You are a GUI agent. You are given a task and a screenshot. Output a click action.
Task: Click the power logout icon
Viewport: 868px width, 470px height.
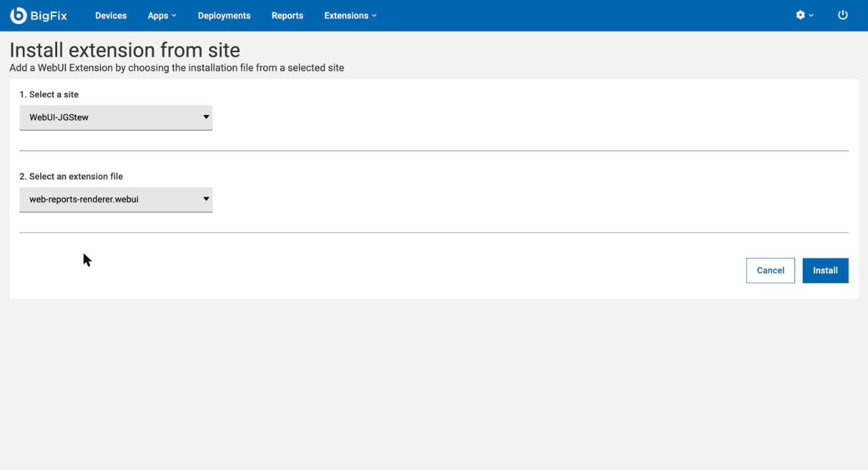coord(843,16)
